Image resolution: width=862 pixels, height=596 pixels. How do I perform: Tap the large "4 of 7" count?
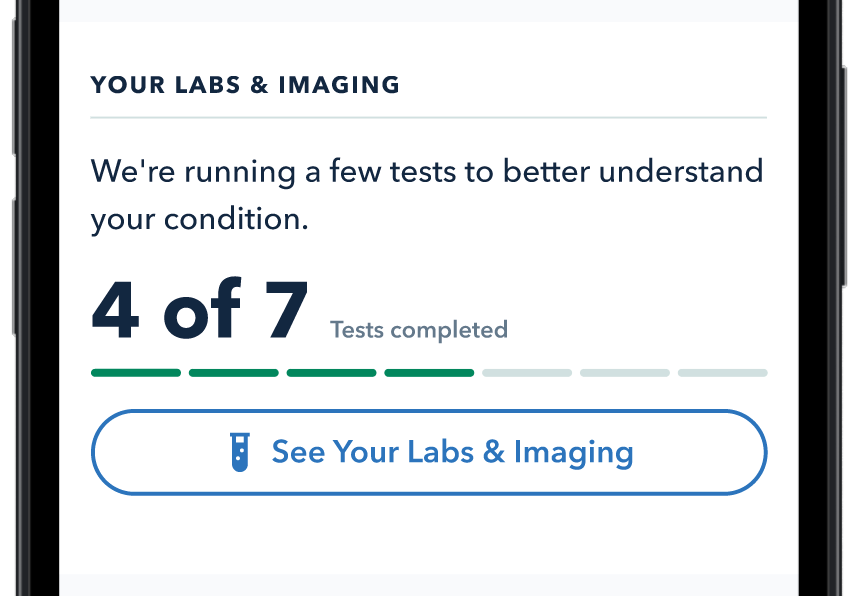click(x=200, y=309)
